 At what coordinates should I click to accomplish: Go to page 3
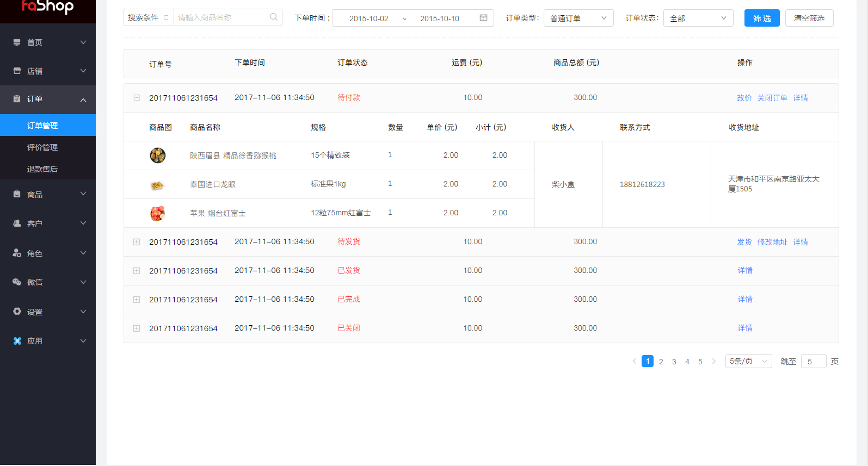(x=674, y=362)
